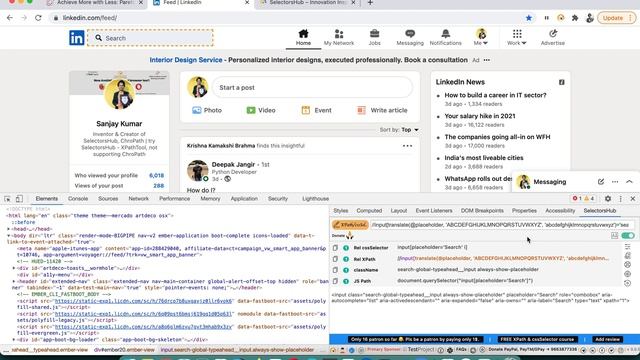Viewport: 640px width, 360px height.
Task: Expand the header extended-nav node
Action: (x=13, y=282)
